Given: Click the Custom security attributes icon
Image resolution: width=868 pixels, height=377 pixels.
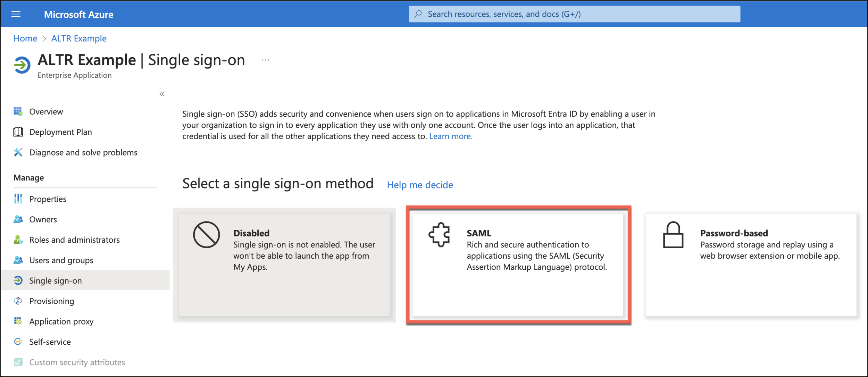Looking at the screenshot, I should click(x=18, y=362).
